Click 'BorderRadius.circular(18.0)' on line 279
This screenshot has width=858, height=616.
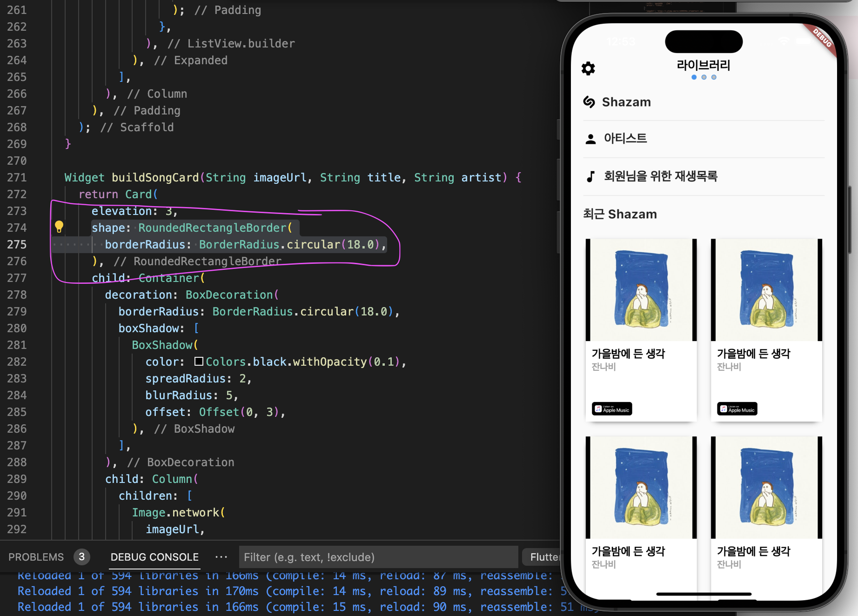coord(303,311)
